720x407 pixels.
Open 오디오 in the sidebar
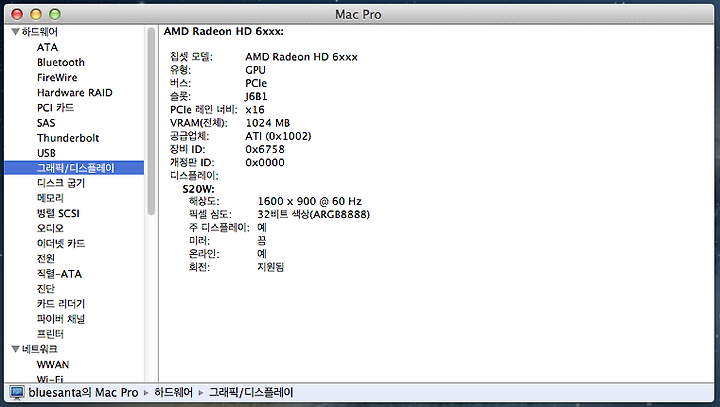[x=50, y=228]
